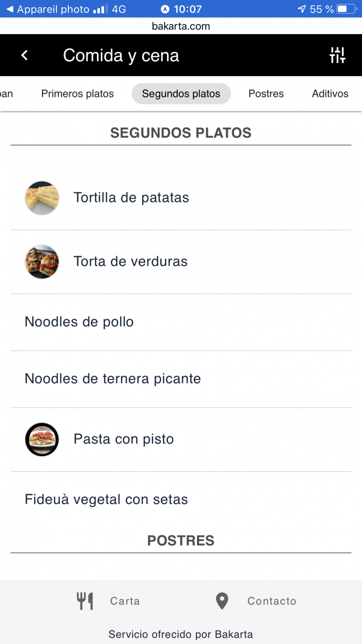Tap the back arrow in header
This screenshot has height=644, width=362.
click(25, 55)
